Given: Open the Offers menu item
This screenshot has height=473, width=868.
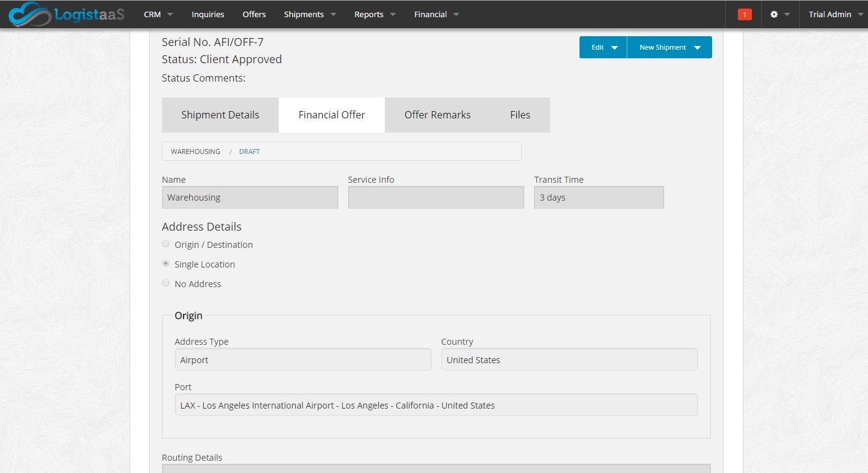Looking at the screenshot, I should point(254,13).
